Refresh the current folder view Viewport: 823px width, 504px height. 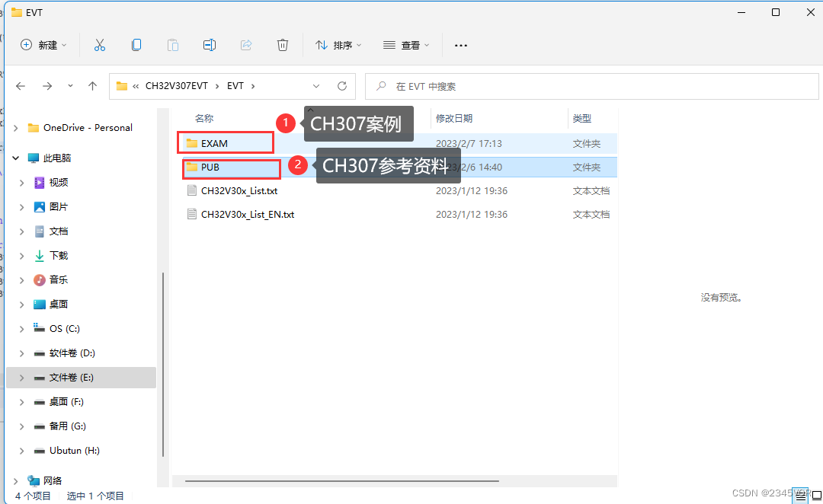click(x=342, y=86)
